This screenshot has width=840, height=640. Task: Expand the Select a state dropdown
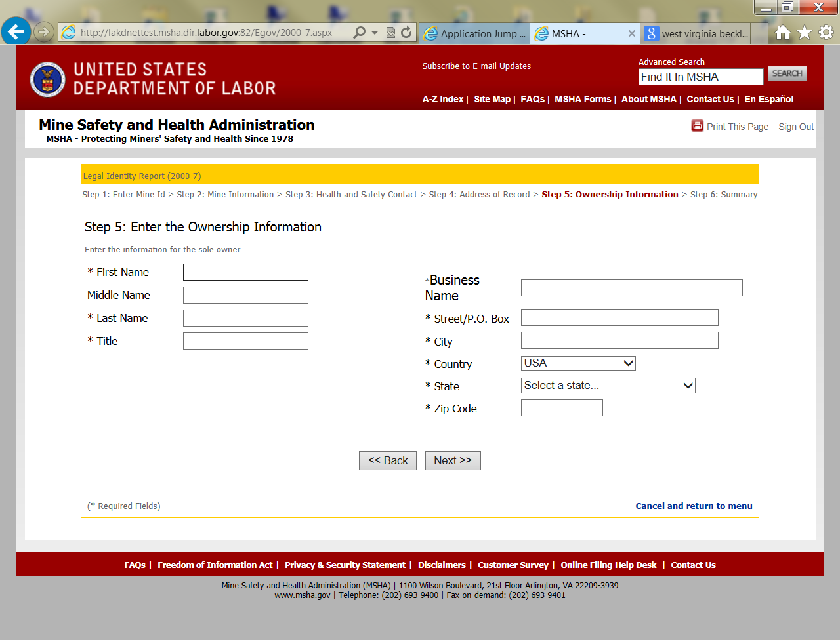click(608, 386)
